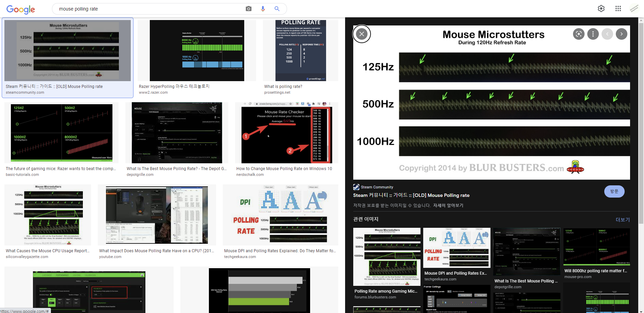Image resolution: width=644 pixels, height=313 pixels.
Task: Open related image 'Will 8000hz polling rate matter'
Action: [x=597, y=246]
